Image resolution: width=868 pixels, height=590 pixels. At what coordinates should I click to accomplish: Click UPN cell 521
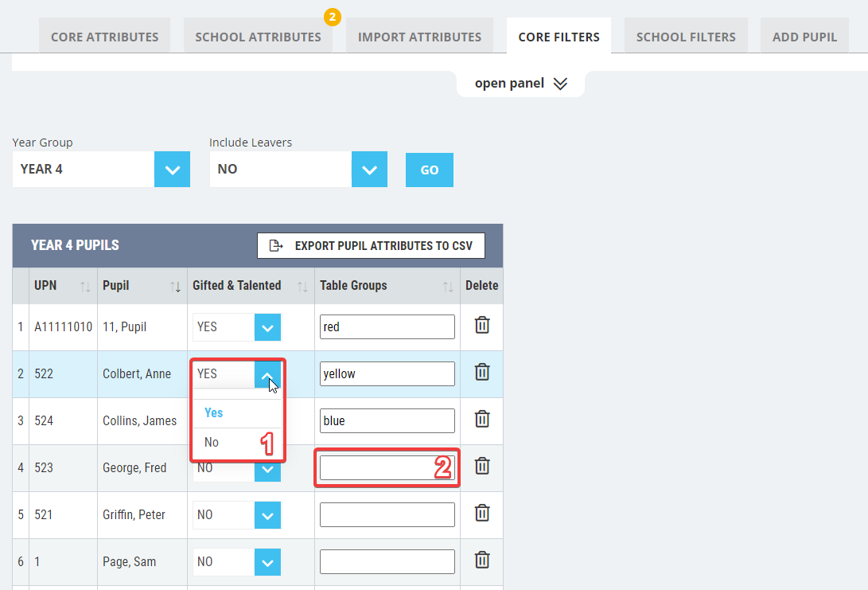(x=44, y=514)
